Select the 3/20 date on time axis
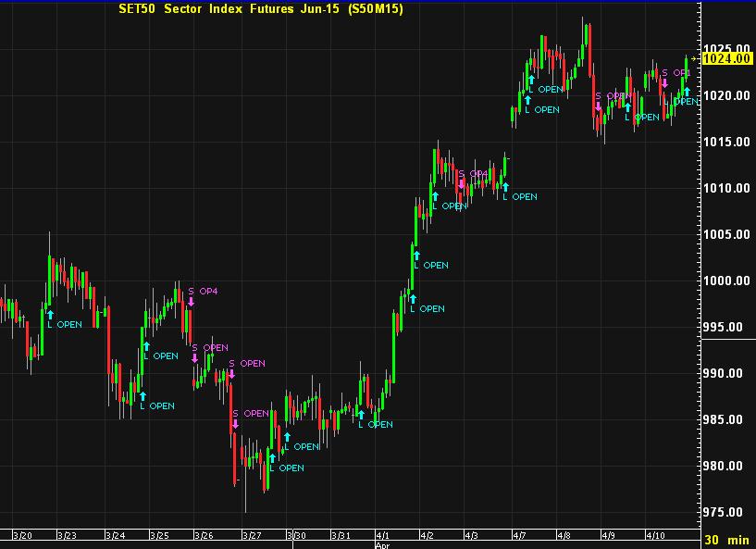This screenshot has width=756, height=549. point(23,535)
